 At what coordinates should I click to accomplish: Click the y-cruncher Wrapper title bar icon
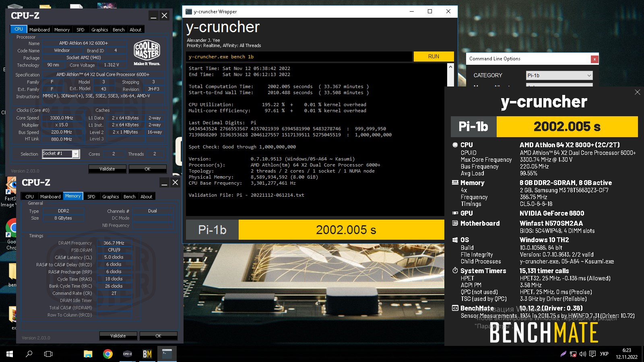(x=188, y=11)
